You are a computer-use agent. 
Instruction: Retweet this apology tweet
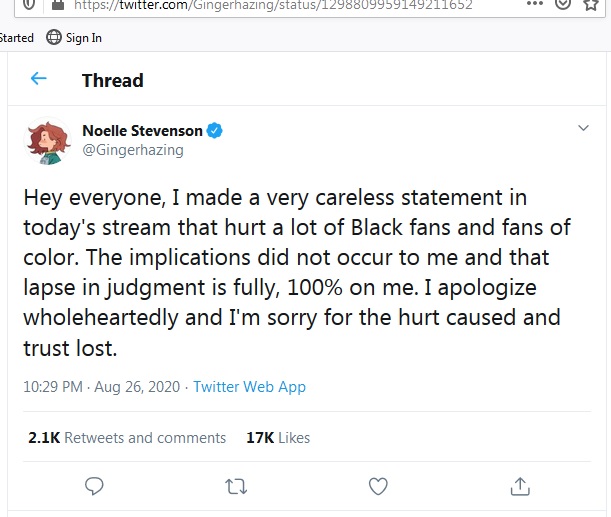[237, 486]
